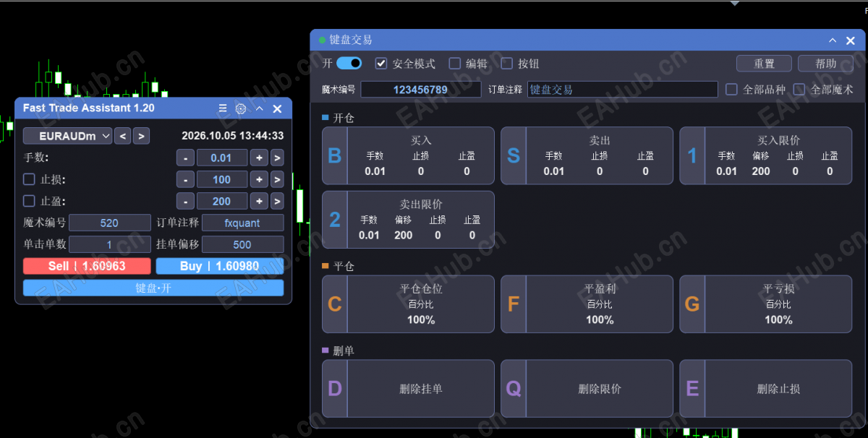Edit the 挂单偏移 500 field
Screen dimensions: 868x438
click(242, 244)
